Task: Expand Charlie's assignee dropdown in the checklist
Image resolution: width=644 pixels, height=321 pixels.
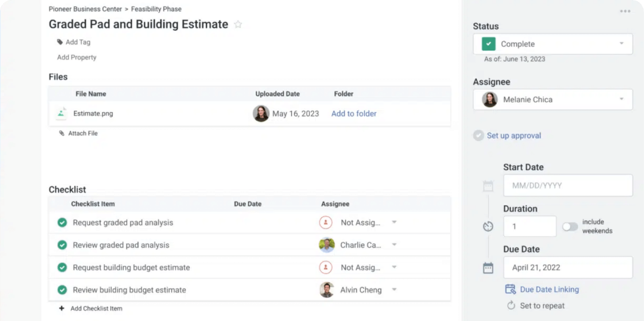Action: tap(394, 245)
